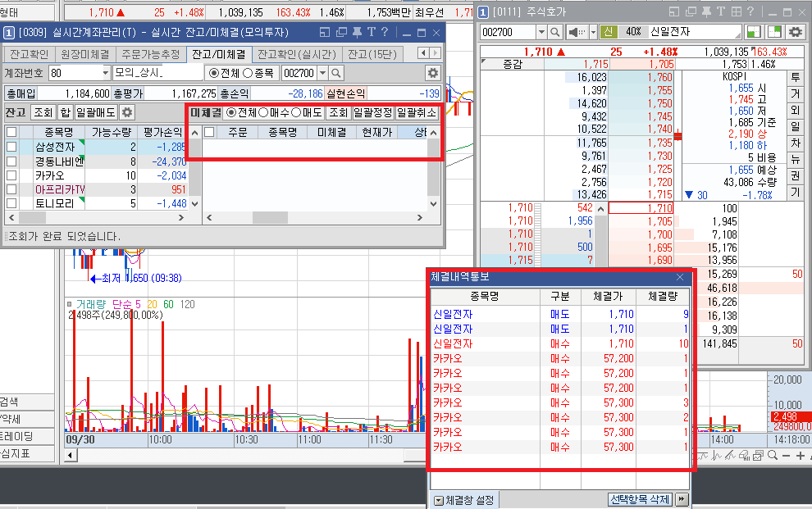Click the 1,710 current price cell in the order book
This screenshot has width=812, height=509.
tap(641, 208)
